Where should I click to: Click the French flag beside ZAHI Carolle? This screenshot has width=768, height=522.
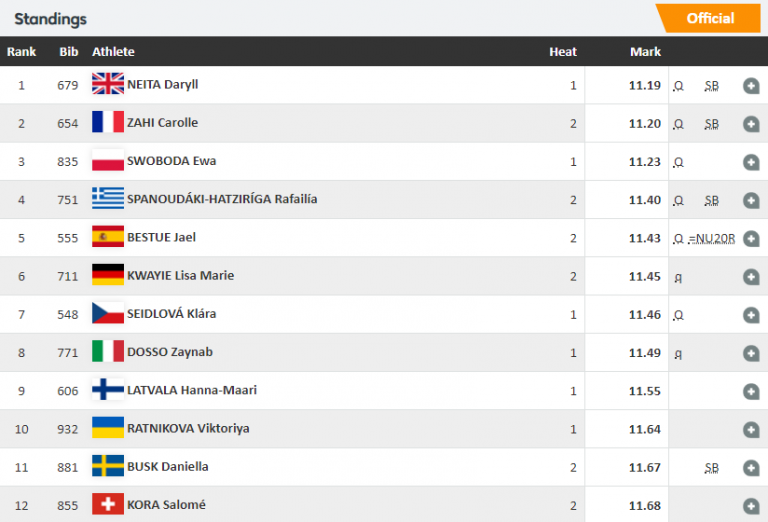click(107, 123)
